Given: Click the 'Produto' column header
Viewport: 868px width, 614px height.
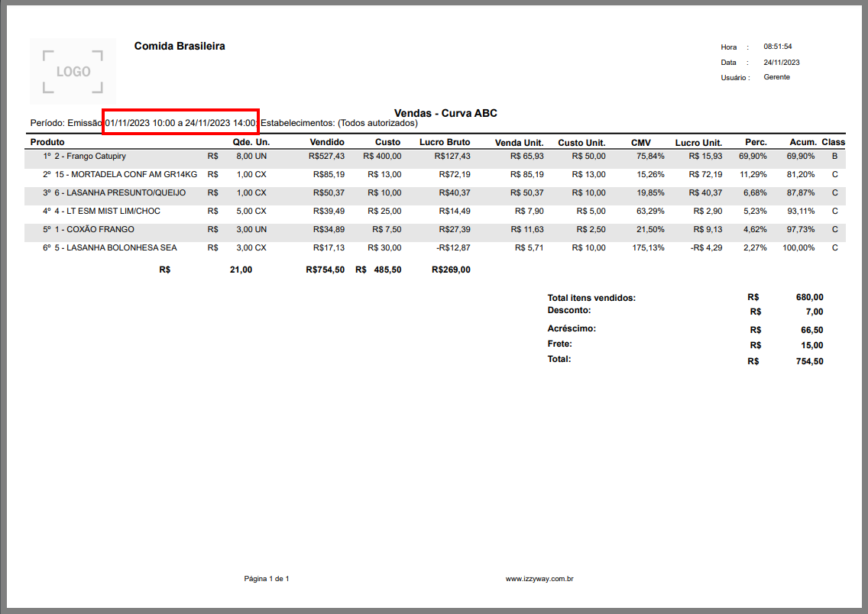Looking at the screenshot, I should point(47,142).
